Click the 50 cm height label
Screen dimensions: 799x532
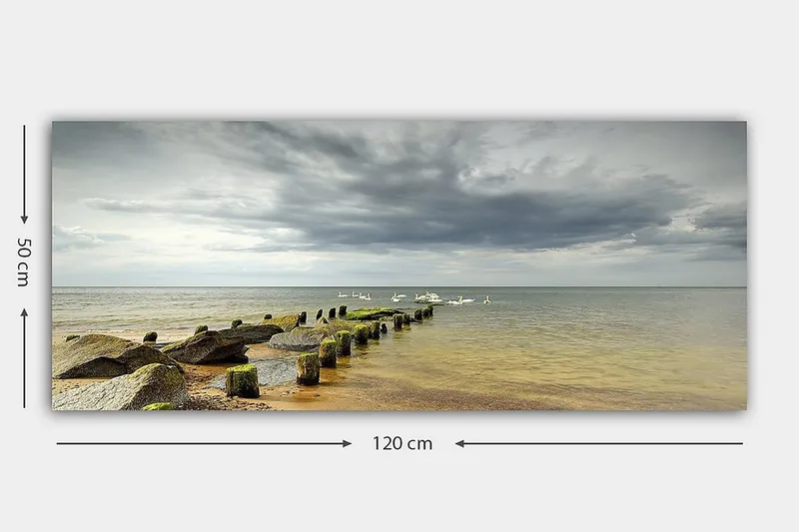[x=24, y=263]
